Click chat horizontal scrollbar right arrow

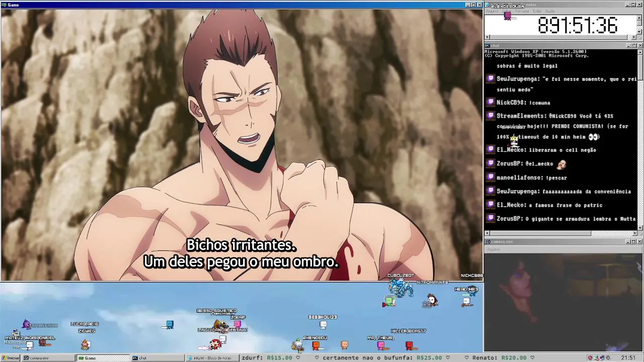pos(634,233)
